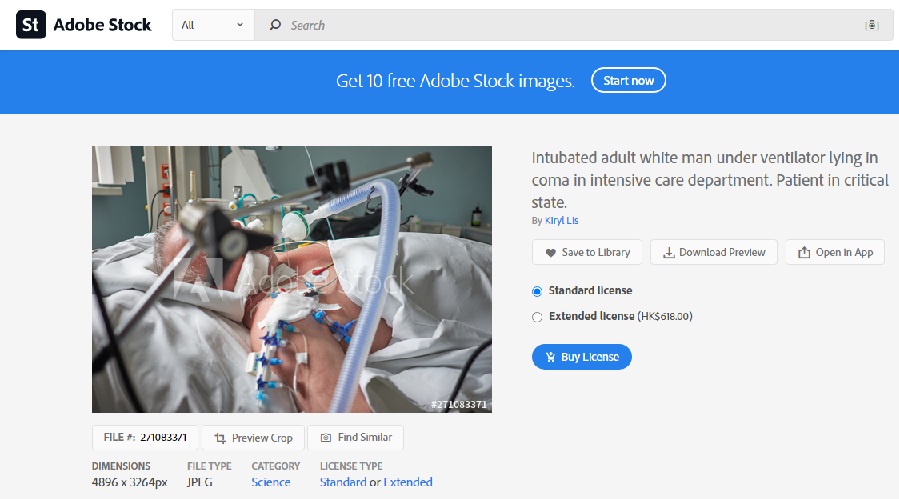Click the Open in App share icon
Image resolution: width=899 pixels, height=499 pixels.
[804, 252]
